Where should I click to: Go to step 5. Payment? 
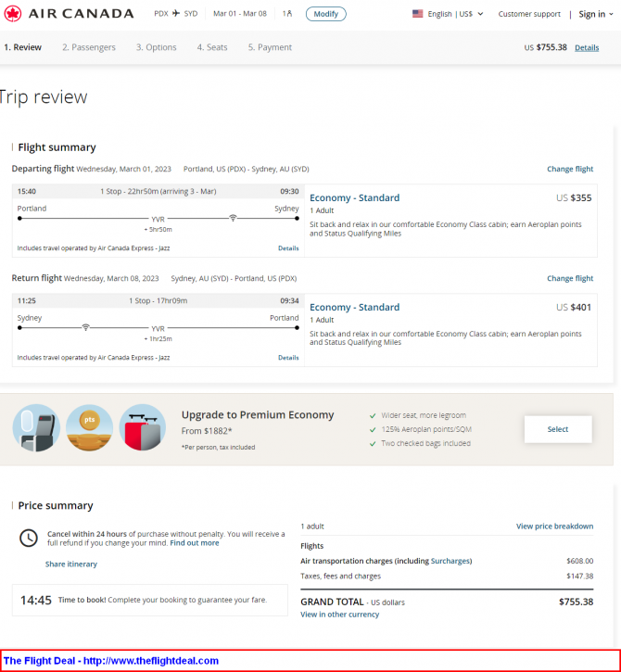[x=270, y=47]
